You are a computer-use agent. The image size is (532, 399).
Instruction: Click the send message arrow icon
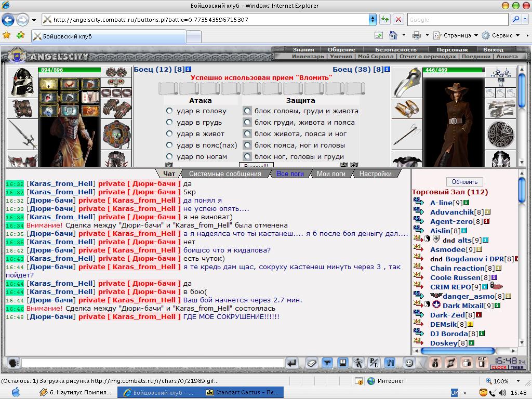pyautogui.click(x=291, y=363)
